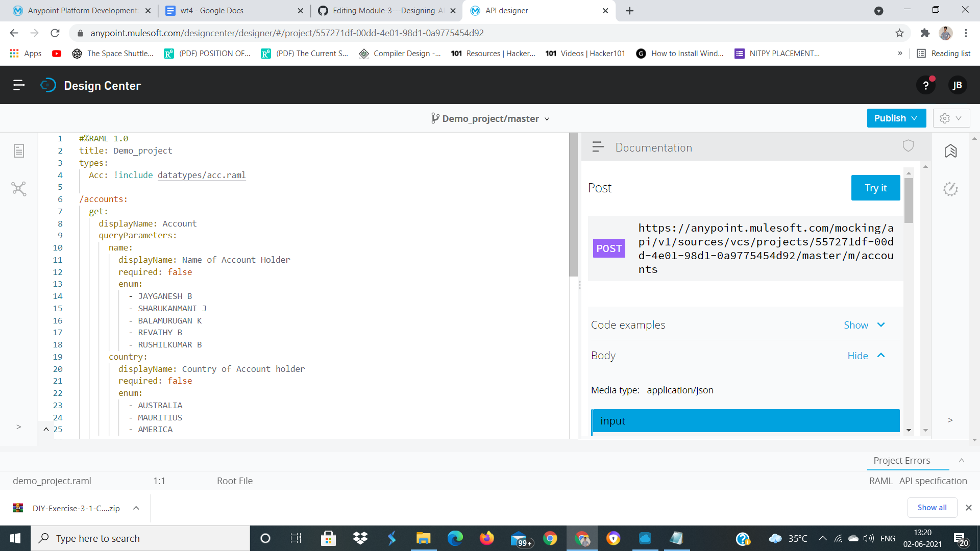Open the Chrome three-dot menu

point(966,33)
